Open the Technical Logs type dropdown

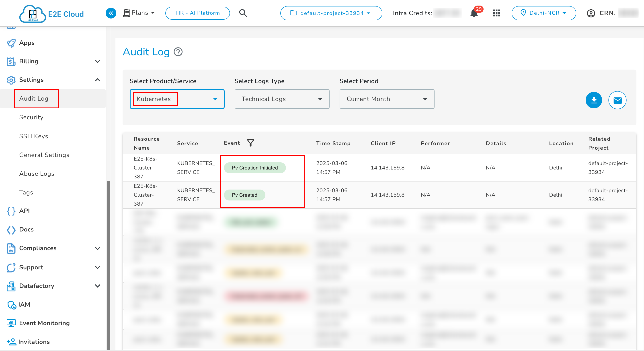tap(282, 99)
